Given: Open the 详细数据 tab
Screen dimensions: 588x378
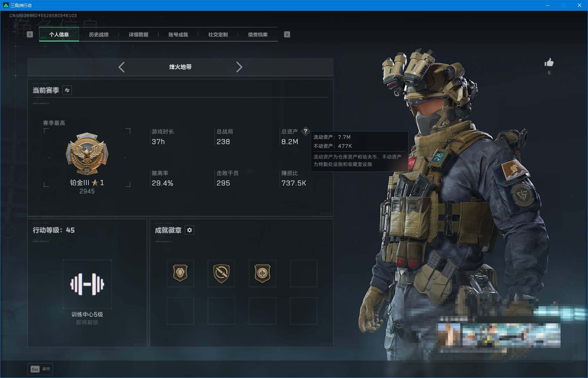Looking at the screenshot, I should 138,35.
